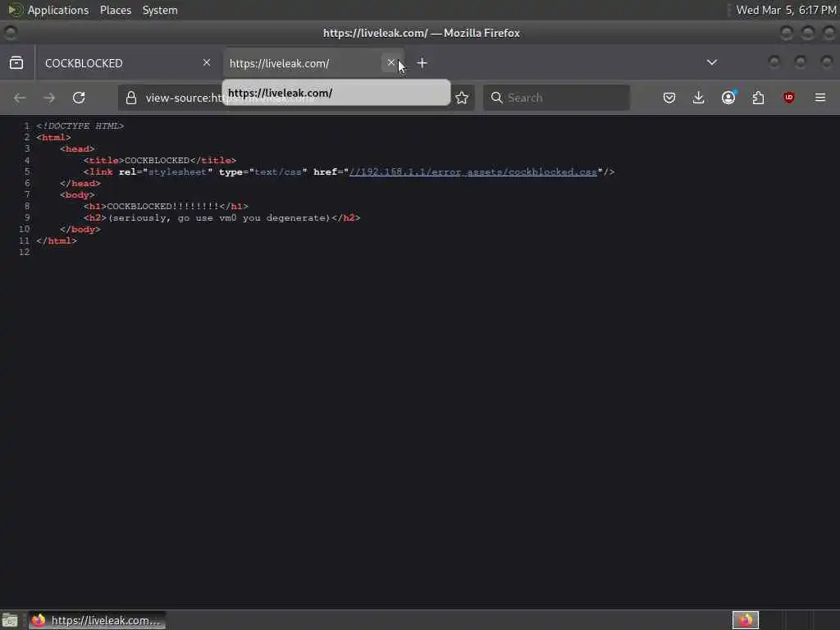Open the Firefox account menu
840x630 pixels.
(728, 98)
